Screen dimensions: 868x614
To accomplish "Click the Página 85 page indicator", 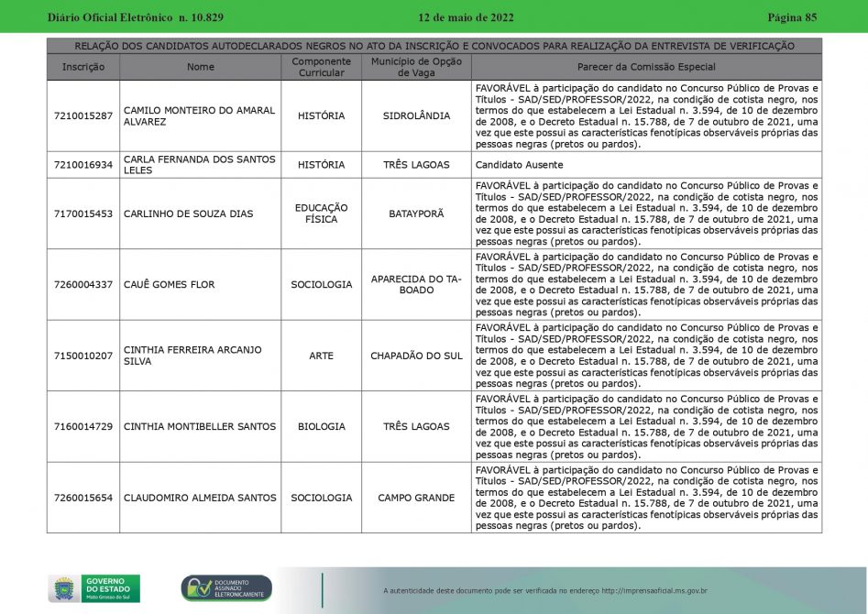I will (x=791, y=17).
